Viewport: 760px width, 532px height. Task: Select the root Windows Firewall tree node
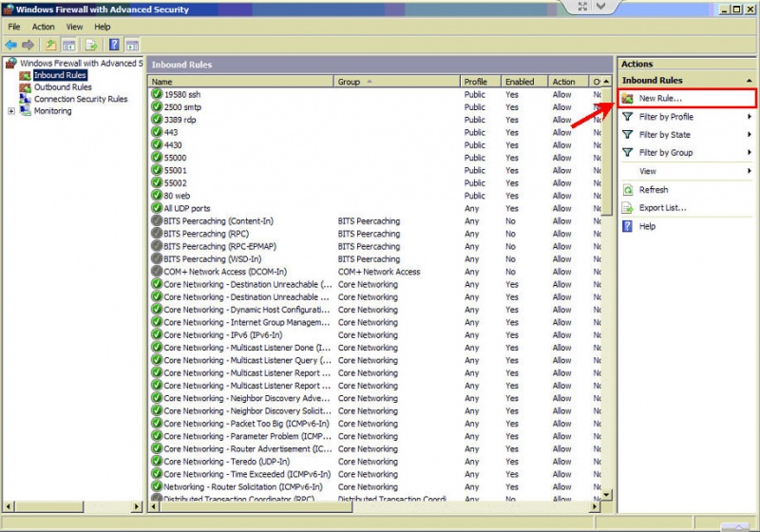tap(82, 63)
